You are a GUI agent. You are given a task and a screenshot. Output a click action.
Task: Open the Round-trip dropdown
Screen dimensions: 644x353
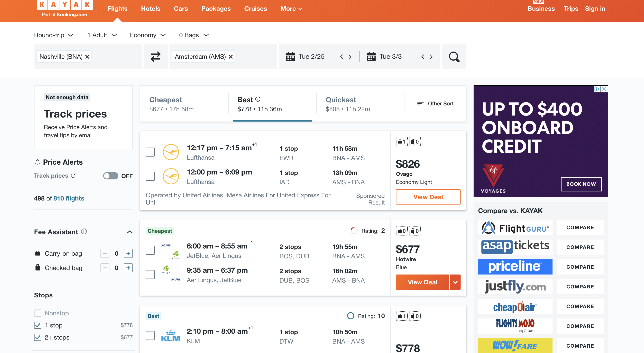54,35
